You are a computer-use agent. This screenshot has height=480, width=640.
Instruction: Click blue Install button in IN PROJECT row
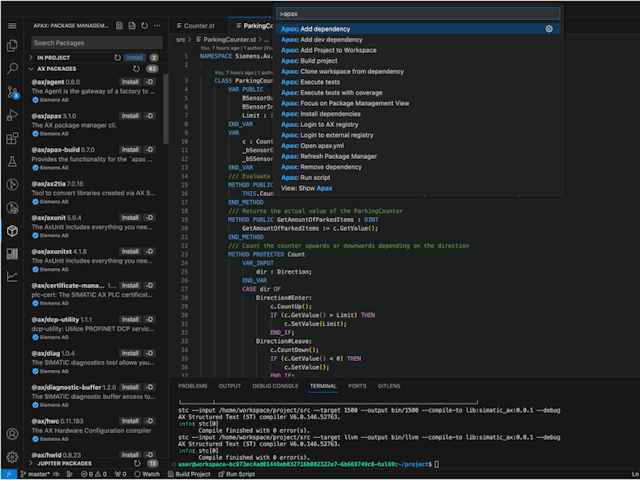click(134, 58)
